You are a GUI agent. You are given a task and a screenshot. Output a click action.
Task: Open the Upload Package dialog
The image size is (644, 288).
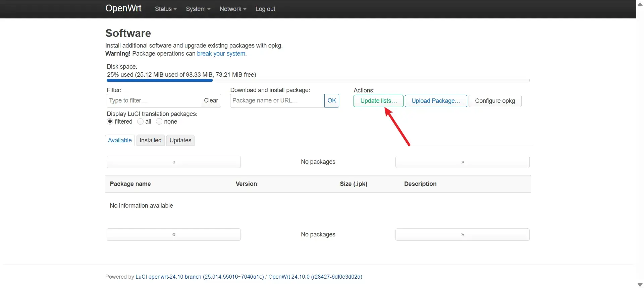436,101
